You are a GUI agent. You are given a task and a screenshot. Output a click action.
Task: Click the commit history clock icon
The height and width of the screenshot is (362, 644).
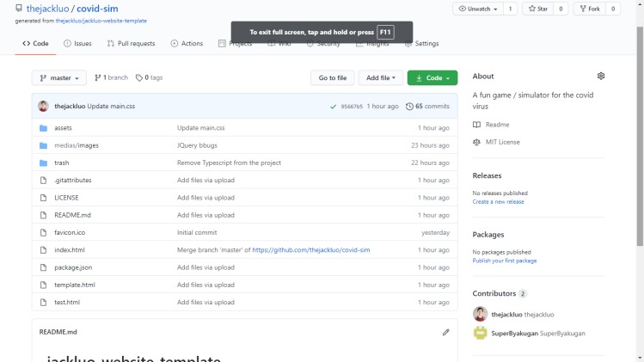(409, 107)
